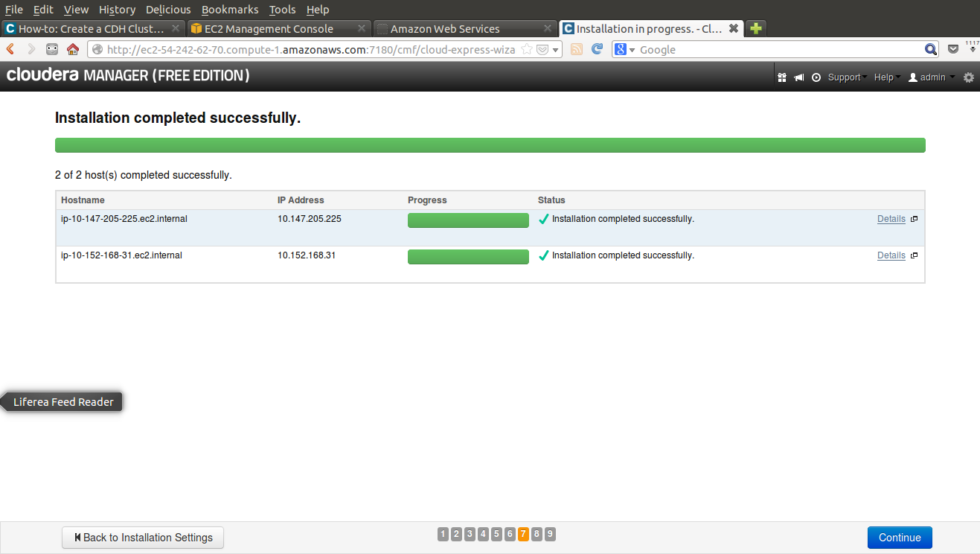980x554 pixels.
Task: Open the Help menu in browser menu bar
Action: click(x=318, y=9)
